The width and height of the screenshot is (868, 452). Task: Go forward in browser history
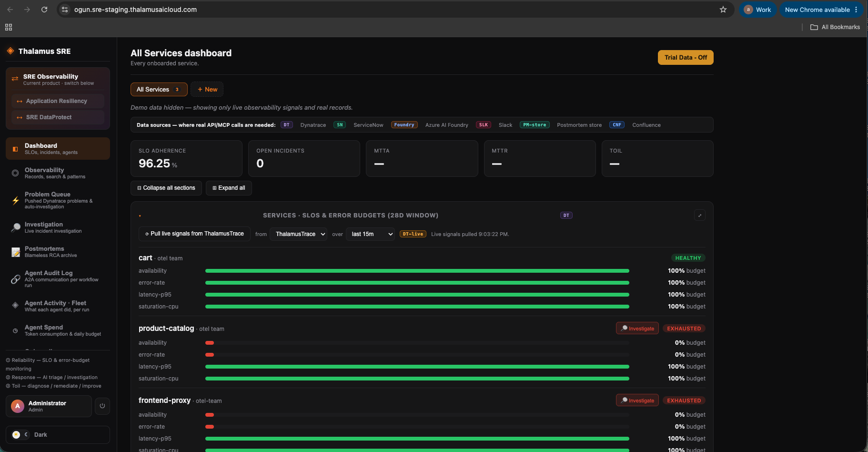27,10
